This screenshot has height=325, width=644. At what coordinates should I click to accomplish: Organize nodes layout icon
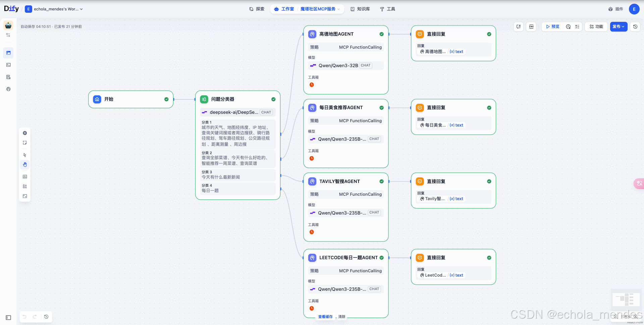point(25,186)
